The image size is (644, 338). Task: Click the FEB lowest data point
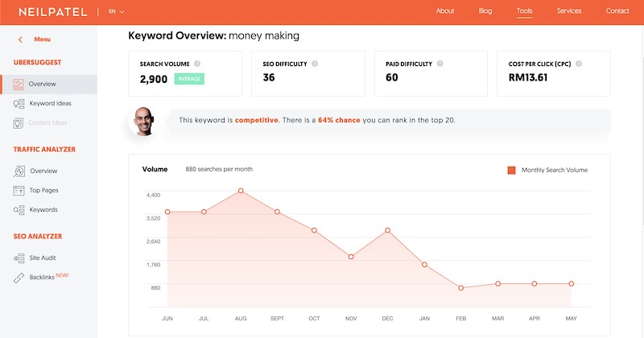pyautogui.click(x=461, y=288)
